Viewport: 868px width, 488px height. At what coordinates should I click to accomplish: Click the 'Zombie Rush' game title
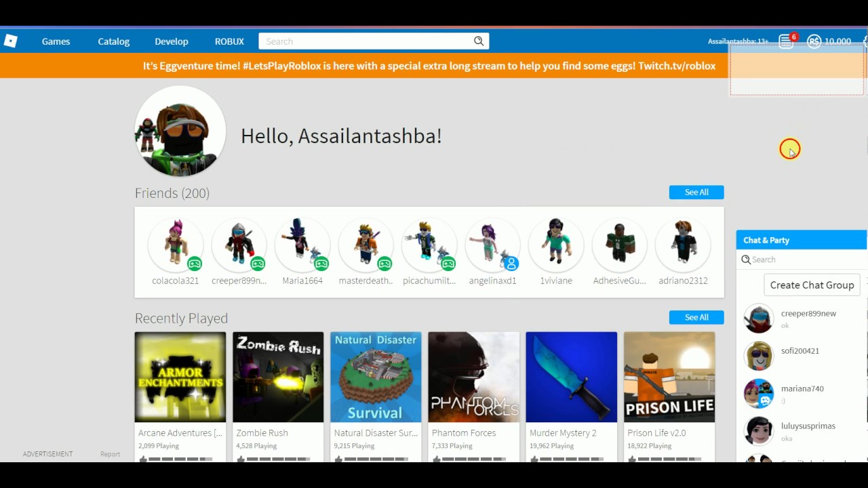262,432
